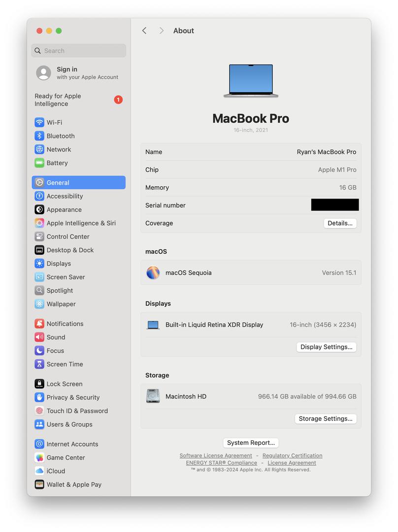This screenshot has height=532, width=398.
Task: Open the Desktop & Dock icon
Action: (39, 250)
